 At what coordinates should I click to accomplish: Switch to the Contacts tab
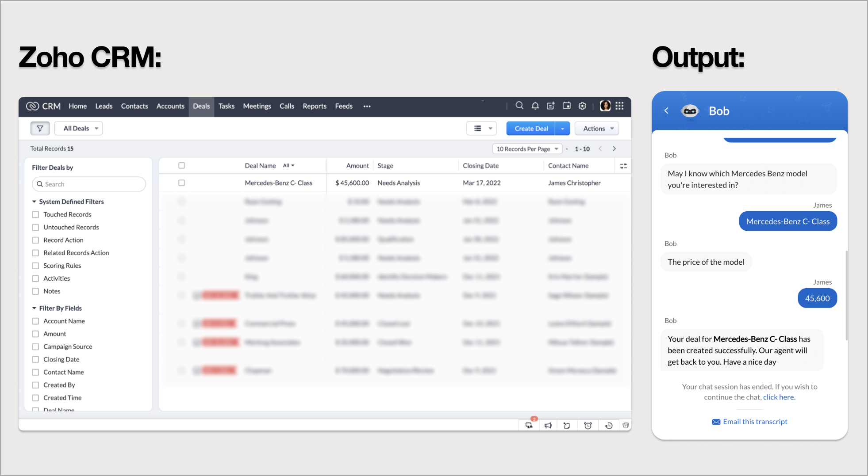134,106
